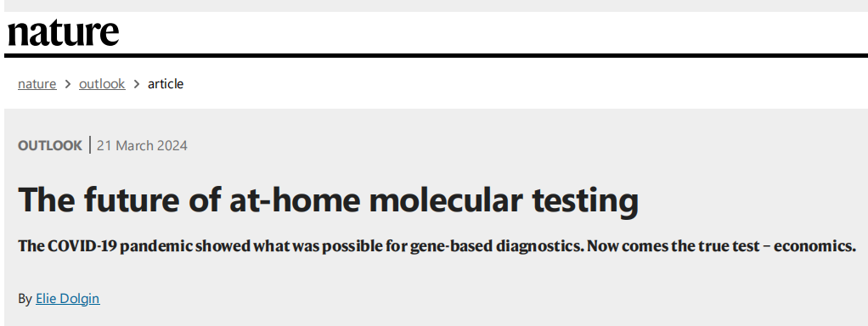
Task: Click the date 21 March 2024
Action: click(x=143, y=146)
